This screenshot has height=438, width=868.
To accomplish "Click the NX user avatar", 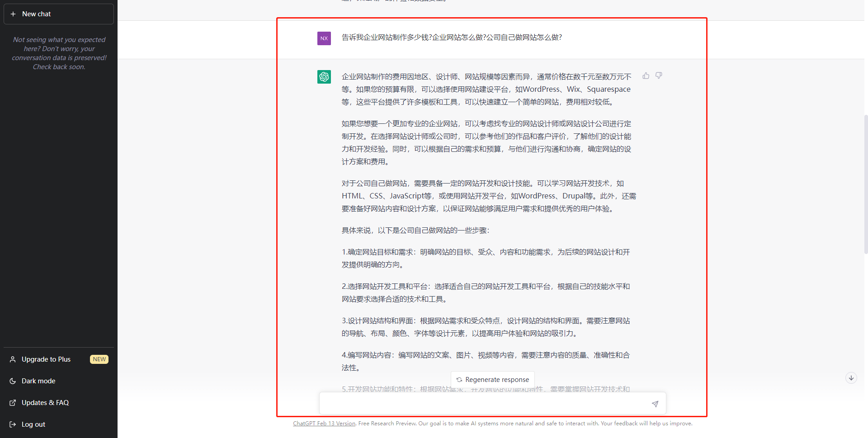I will [324, 38].
